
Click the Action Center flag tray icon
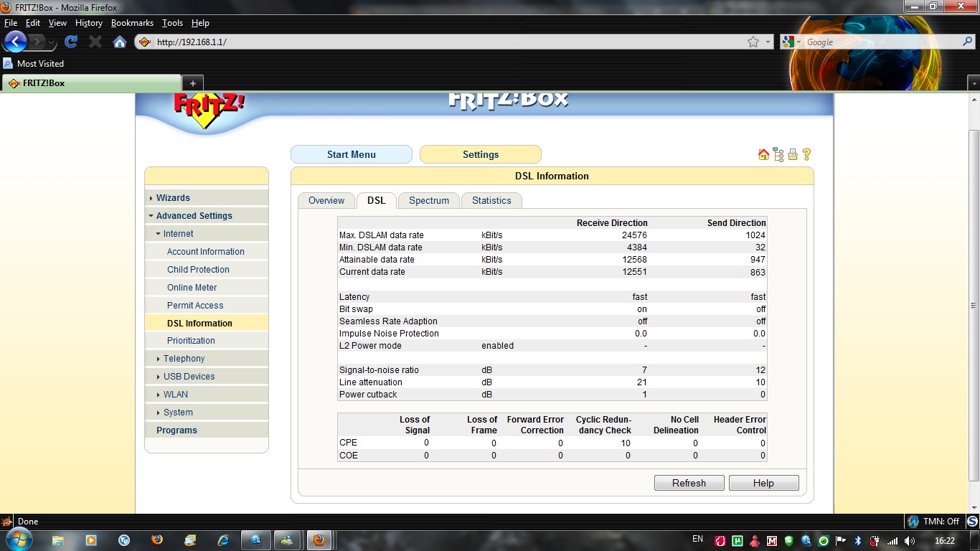click(840, 540)
